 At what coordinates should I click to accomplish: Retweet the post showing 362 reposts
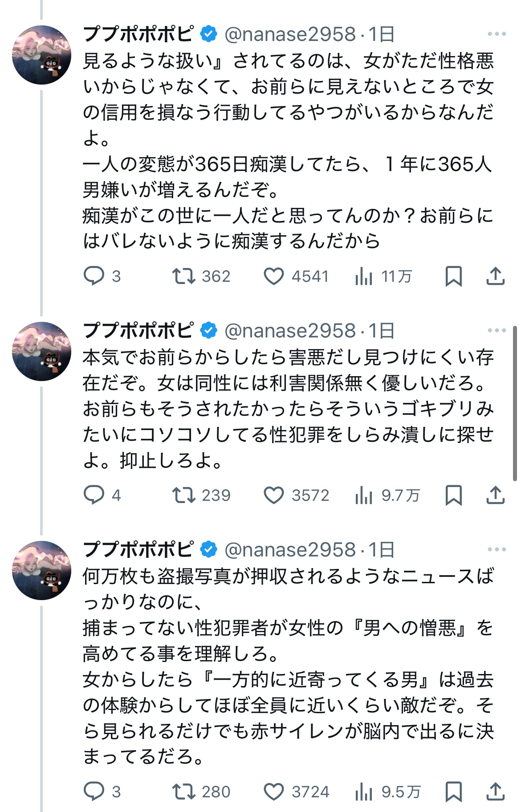tap(184, 276)
